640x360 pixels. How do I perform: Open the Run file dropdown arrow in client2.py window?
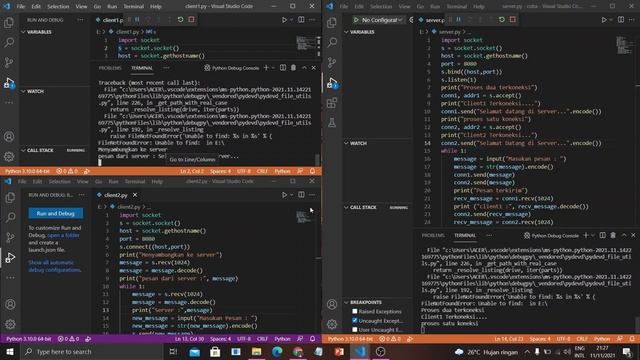[x=291, y=195]
